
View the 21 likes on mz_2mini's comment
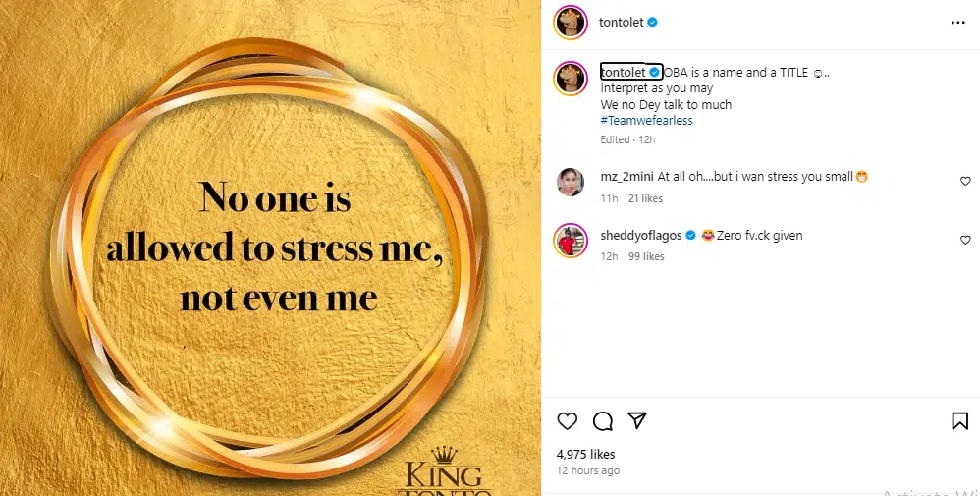click(645, 198)
